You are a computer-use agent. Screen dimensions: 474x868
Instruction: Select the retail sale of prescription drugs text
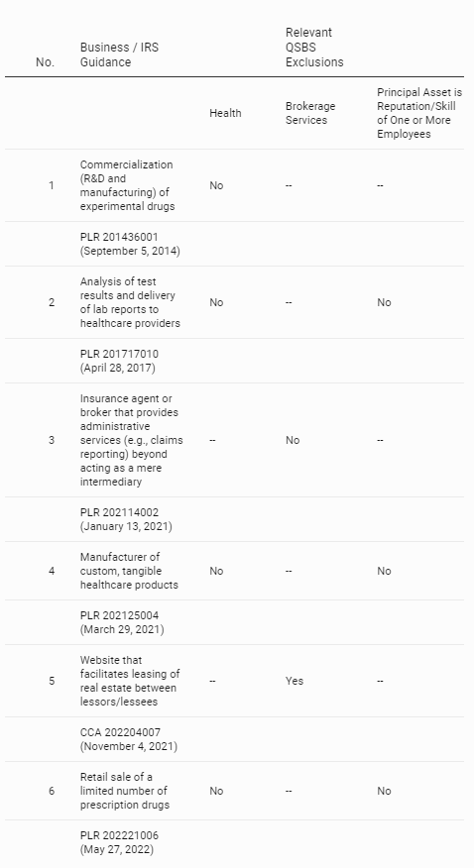coord(125,791)
